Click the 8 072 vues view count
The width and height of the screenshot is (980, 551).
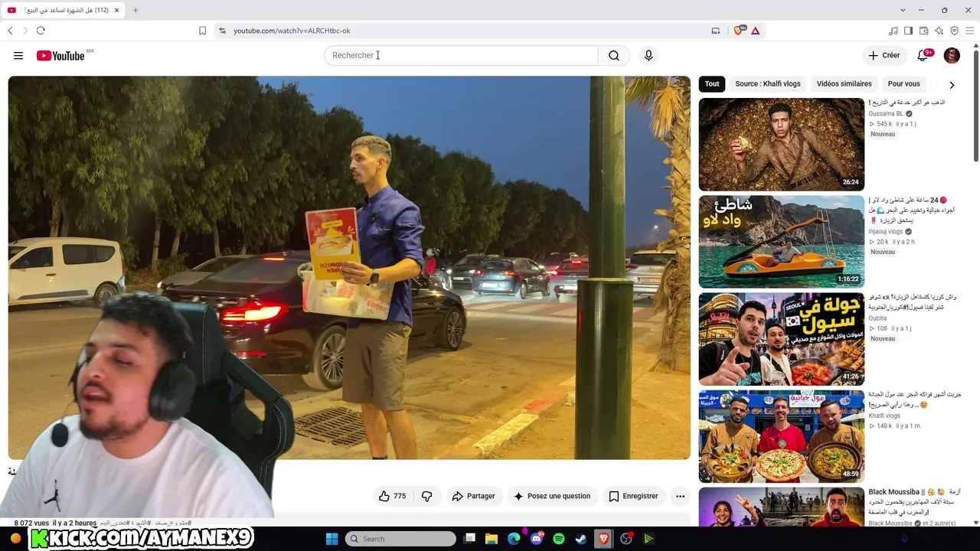click(31, 523)
